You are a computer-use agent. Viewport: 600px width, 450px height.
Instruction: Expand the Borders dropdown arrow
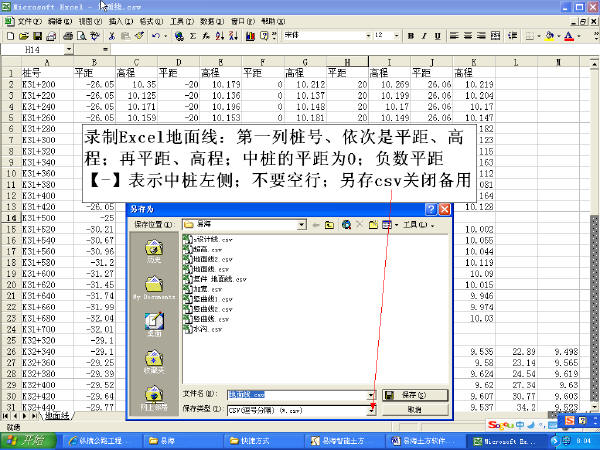[x=539, y=36]
